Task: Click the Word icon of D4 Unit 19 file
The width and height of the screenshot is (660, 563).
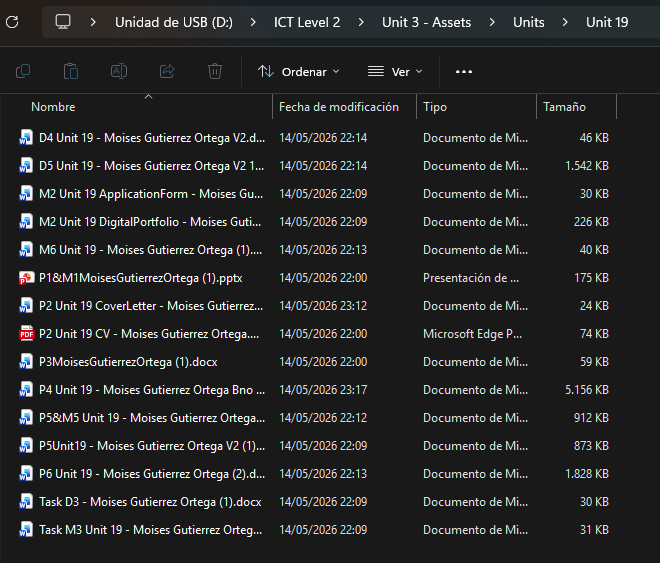Action: [x=26, y=138]
